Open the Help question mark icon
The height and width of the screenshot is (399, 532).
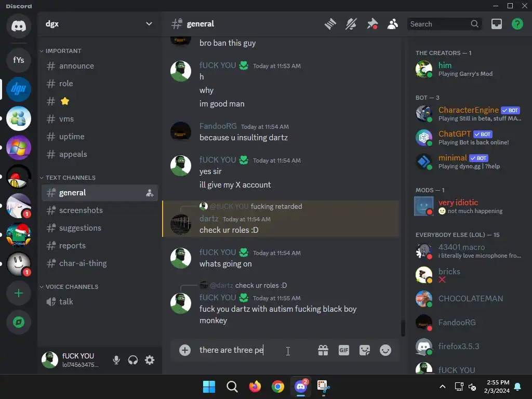tap(517, 24)
